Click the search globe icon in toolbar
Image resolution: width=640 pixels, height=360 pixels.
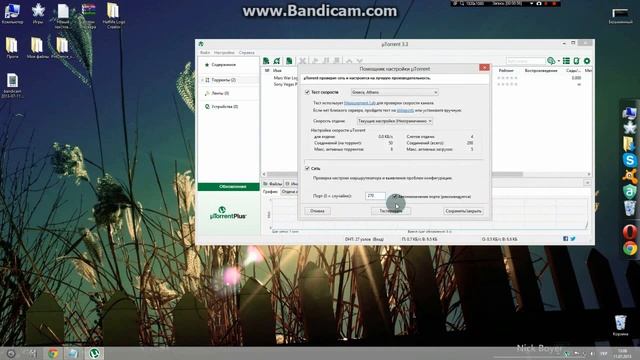coord(551,61)
